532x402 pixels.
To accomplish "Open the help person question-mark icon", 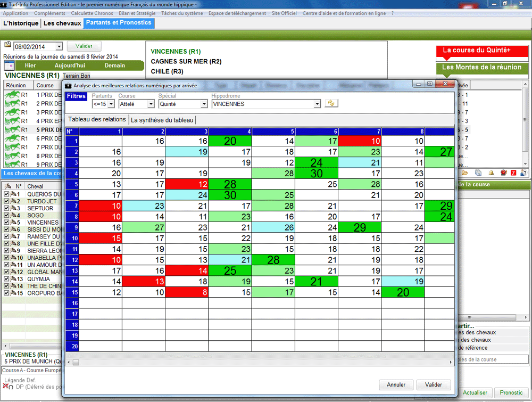I will pos(524,173).
